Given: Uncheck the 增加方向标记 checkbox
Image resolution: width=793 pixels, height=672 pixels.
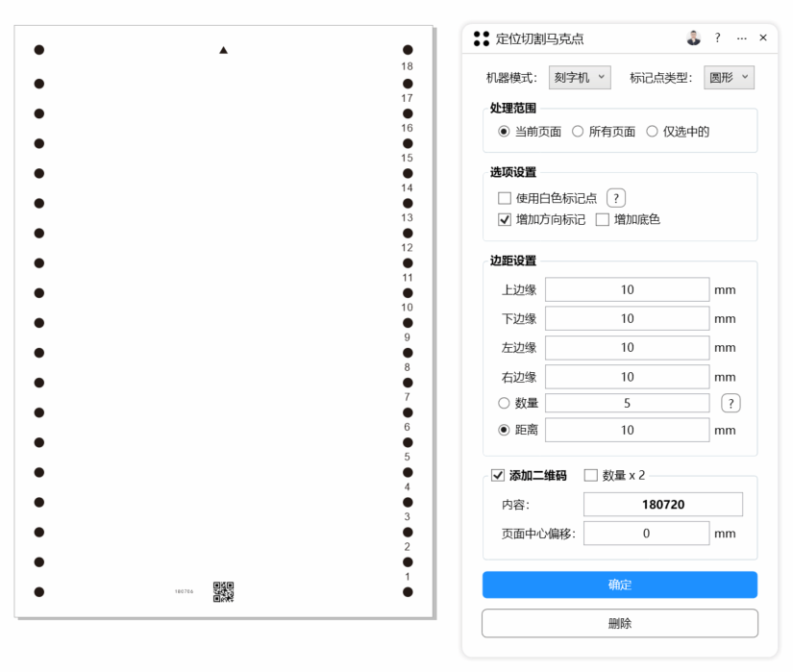Looking at the screenshot, I should click(x=505, y=219).
